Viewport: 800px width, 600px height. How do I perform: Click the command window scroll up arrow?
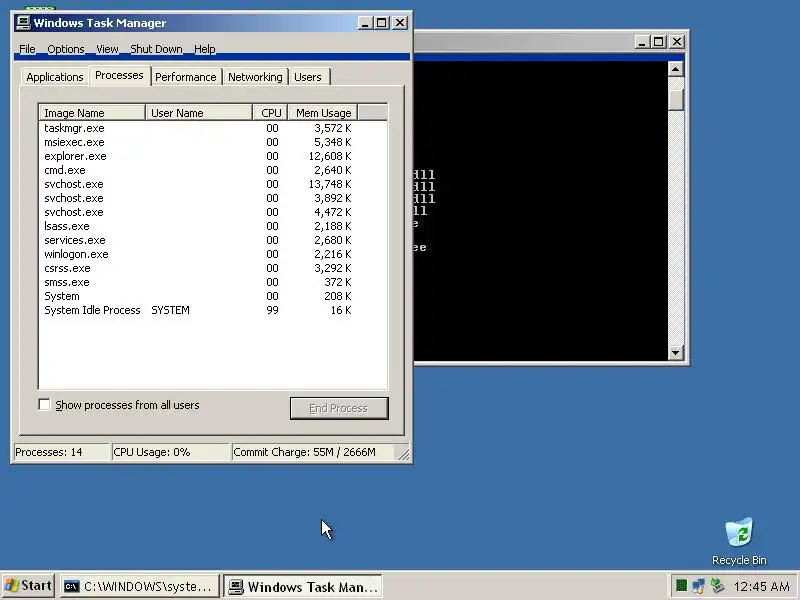click(676, 69)
